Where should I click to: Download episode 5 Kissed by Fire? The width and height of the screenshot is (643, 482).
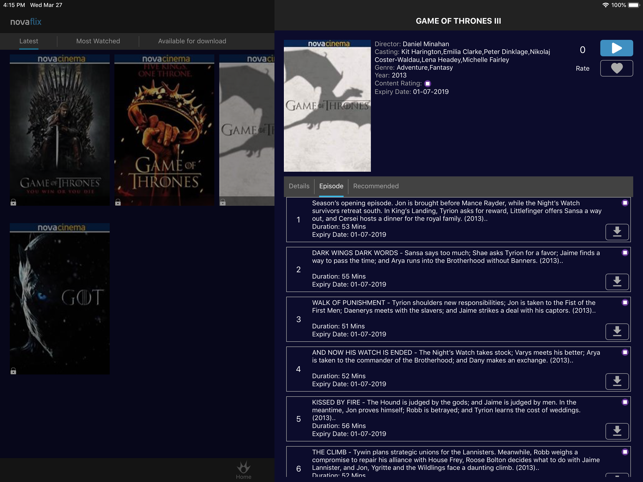[617, 431]
